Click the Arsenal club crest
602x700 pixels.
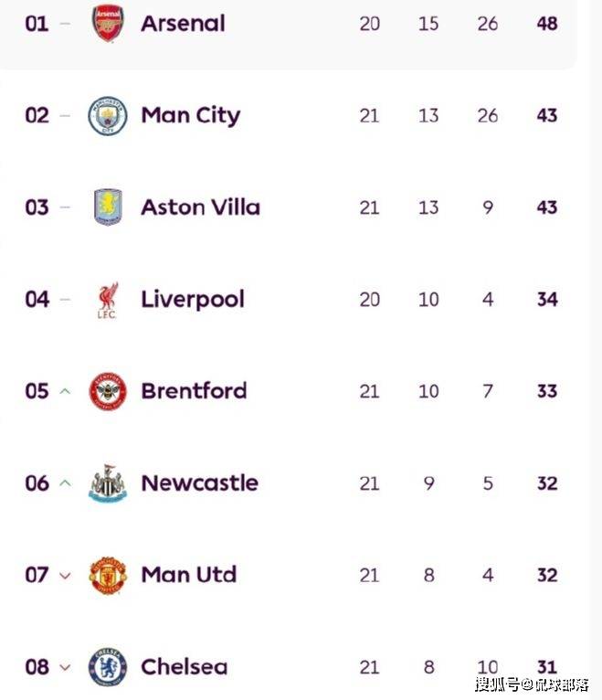pyautogui.click(x=108, y=24)
